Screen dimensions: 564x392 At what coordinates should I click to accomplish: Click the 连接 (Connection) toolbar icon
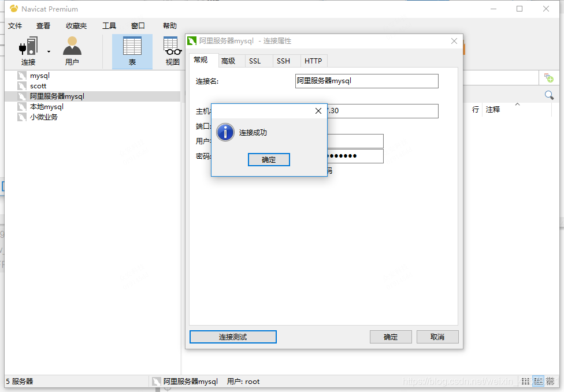click(x=28, y=51)
